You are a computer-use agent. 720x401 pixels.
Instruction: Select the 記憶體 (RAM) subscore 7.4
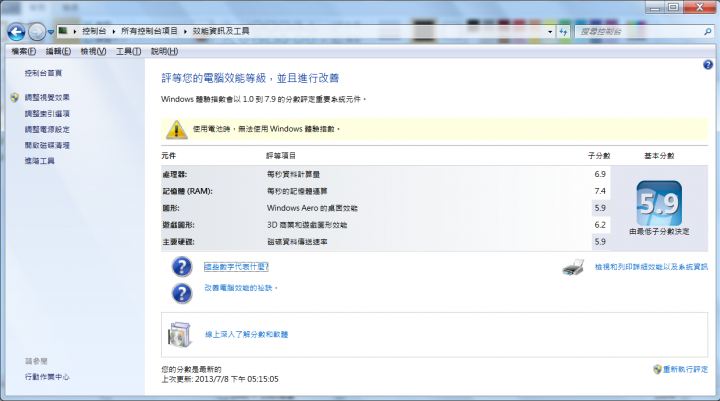(x=600, y=191)
